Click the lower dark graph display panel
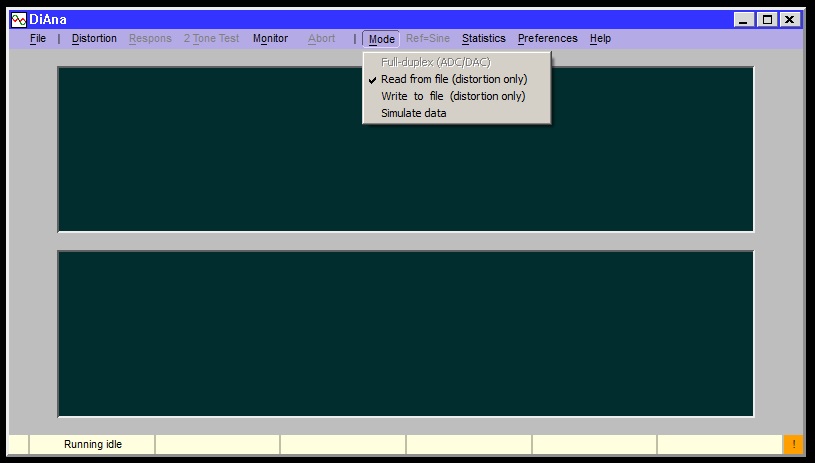The width and height of the screenshot is (815, 463). pyautogui.click(x=405, y=334)
